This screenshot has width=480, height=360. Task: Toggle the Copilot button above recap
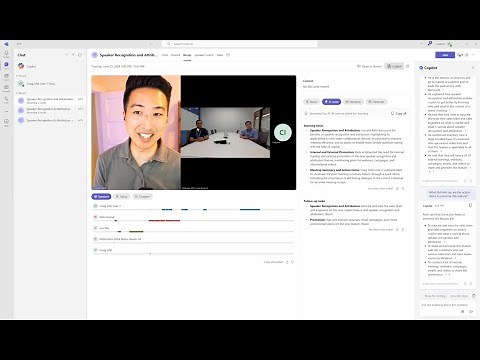(394, 66)
